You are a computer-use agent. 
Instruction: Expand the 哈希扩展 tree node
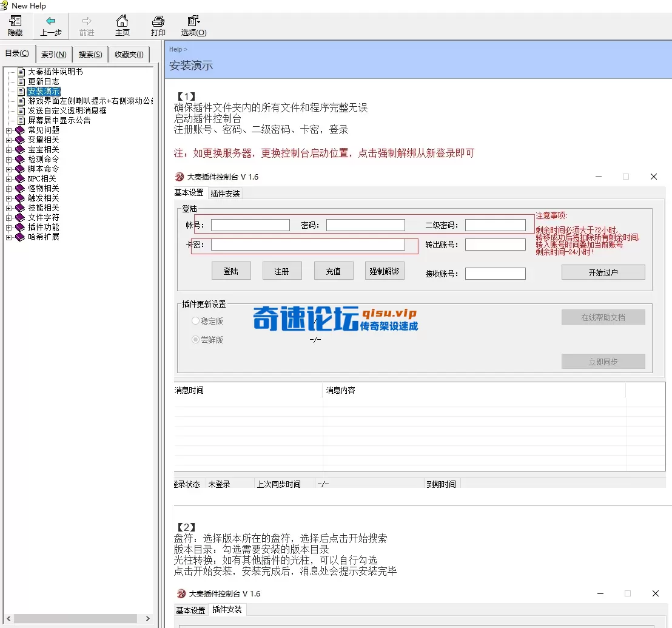point(8,237)
